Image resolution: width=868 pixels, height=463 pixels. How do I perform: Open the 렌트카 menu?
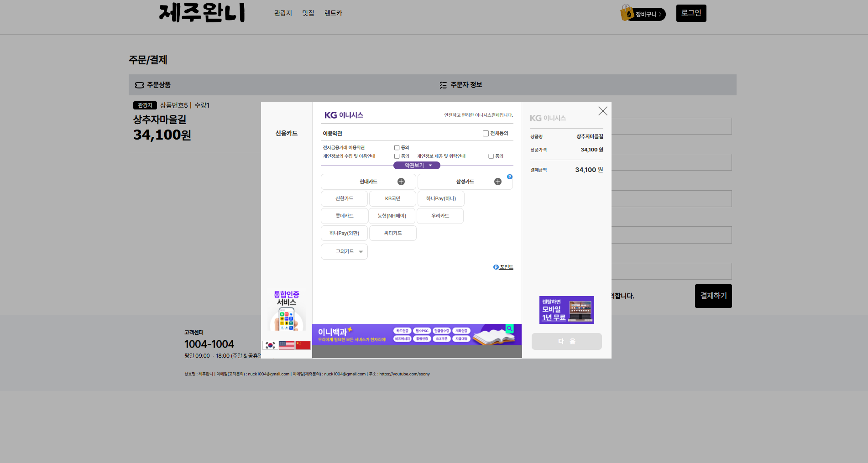pyautogui.click(x=333, y=13)
